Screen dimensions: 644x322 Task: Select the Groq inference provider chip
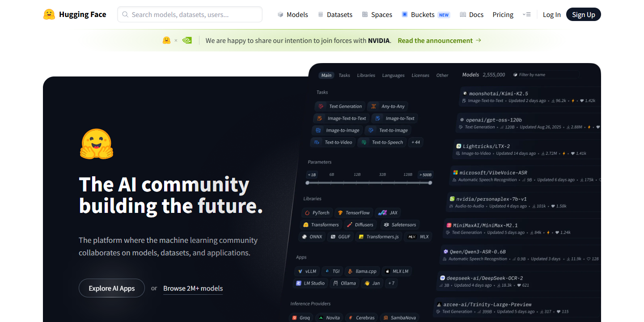pyautogui.click(x=301, y=318)
